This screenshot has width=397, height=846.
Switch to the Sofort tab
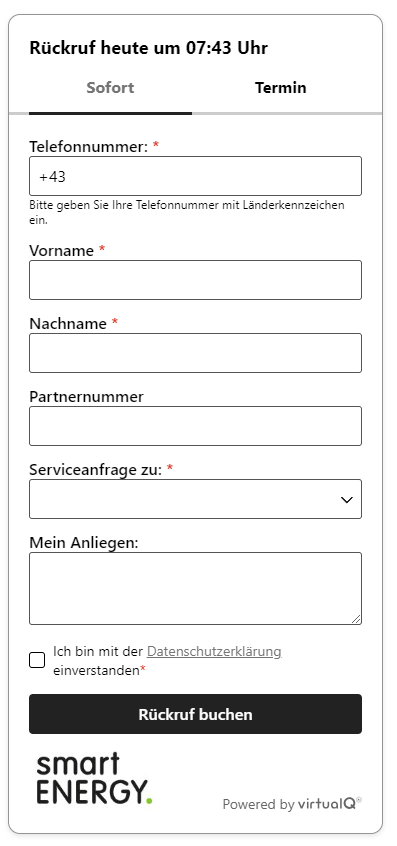coord(110,88)
